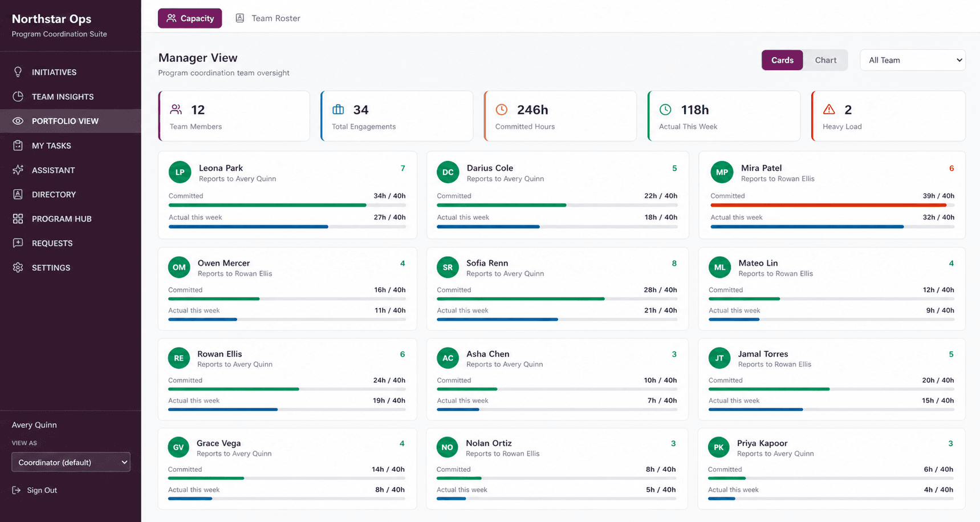Open the Requests sidebar item
The width and height of the screenshot is (980, 522).
click(x=71, y=243)
